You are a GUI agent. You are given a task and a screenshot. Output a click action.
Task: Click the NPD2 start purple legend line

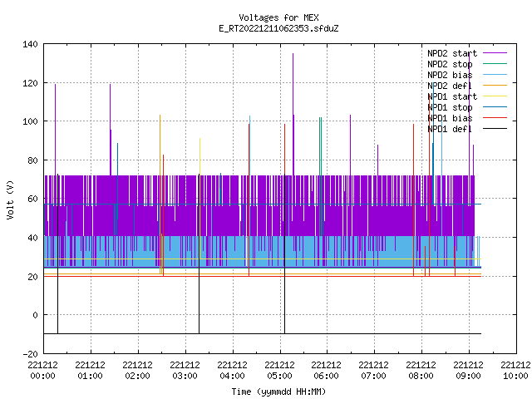click(495, 53)
